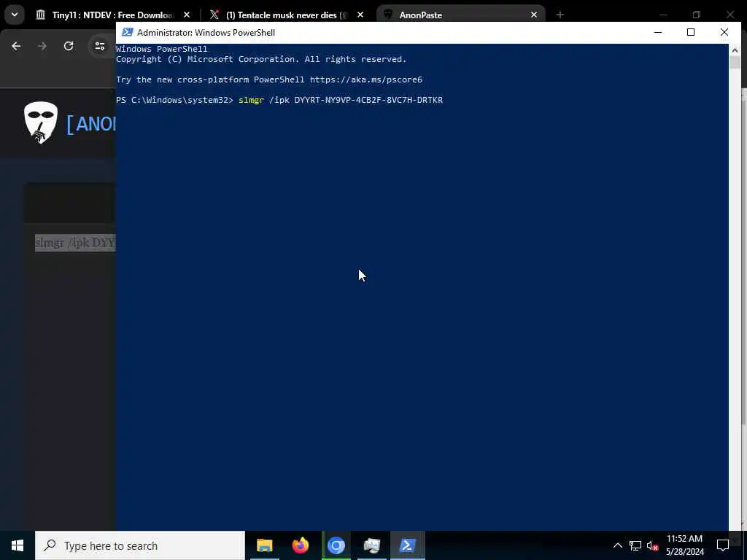The height and width of the screenshot is (560, 747).
Task: Close the AnonPaste tab
Action: [533, 15]
